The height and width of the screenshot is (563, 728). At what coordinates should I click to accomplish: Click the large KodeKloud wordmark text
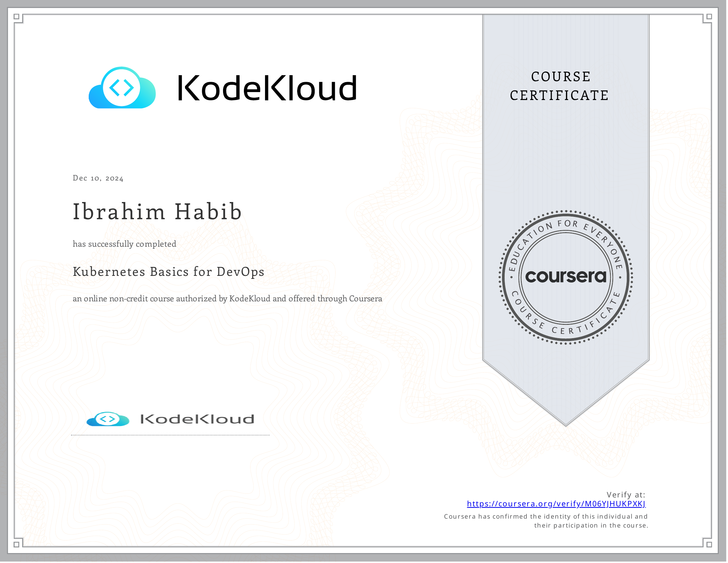point(267,88)
